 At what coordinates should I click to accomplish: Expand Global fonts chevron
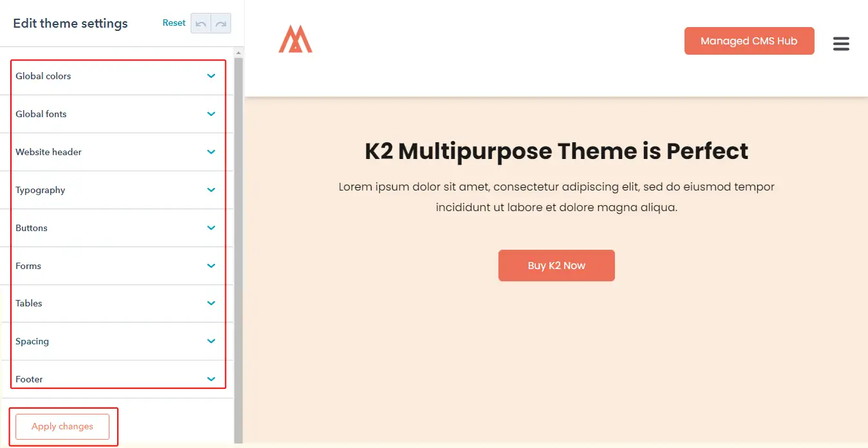211,114
